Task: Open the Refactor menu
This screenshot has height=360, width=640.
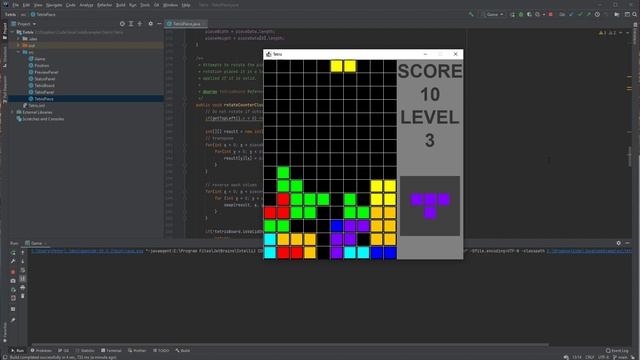Action: pyautogui.click(x=104, y=5)
